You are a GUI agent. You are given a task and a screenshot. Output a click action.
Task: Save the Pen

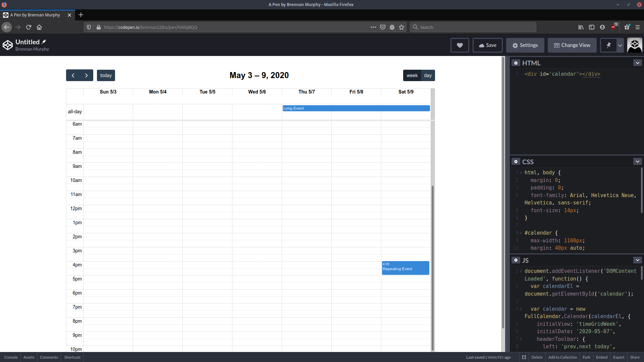coord(487,45)
